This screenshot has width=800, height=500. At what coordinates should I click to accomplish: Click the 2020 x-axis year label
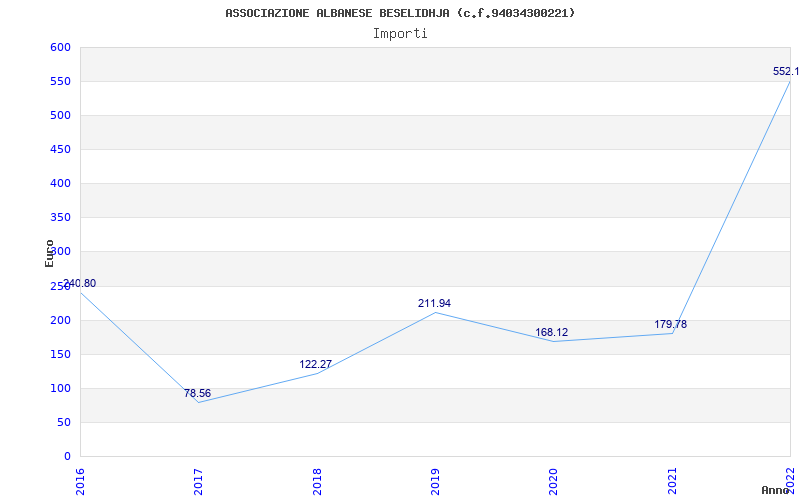[x=554, y=481]
